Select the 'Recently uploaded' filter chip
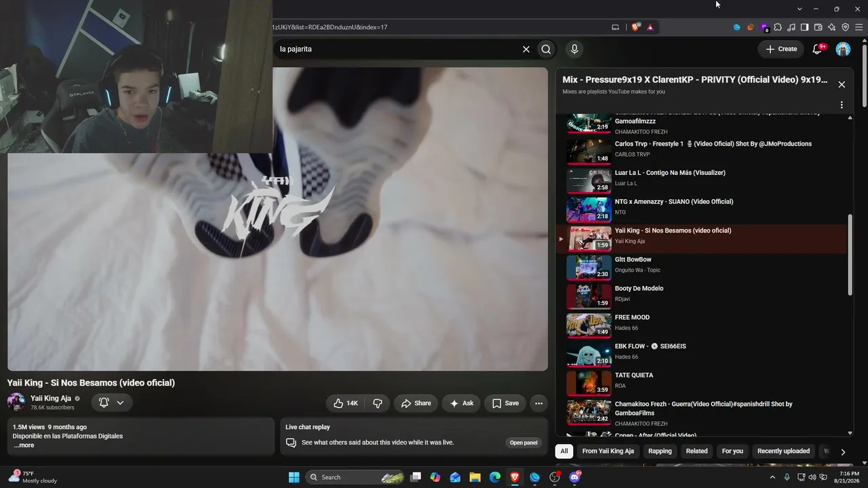This screenshot has height=488, width=868. pos(783,451)
